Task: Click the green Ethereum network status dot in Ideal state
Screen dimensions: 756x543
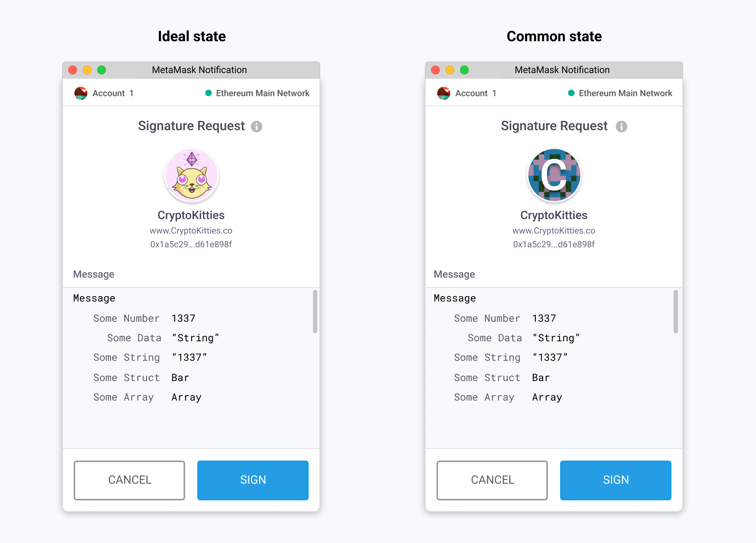Action: tap(209, 93)
